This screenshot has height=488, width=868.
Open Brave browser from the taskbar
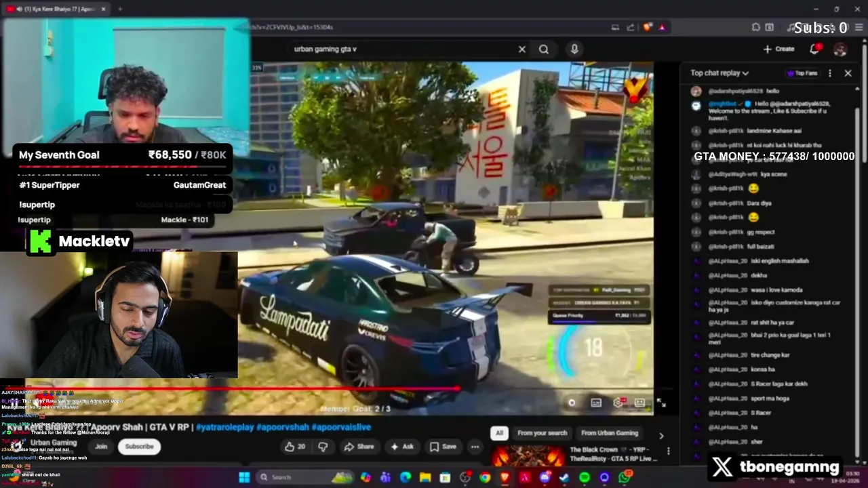coord(505,477)
